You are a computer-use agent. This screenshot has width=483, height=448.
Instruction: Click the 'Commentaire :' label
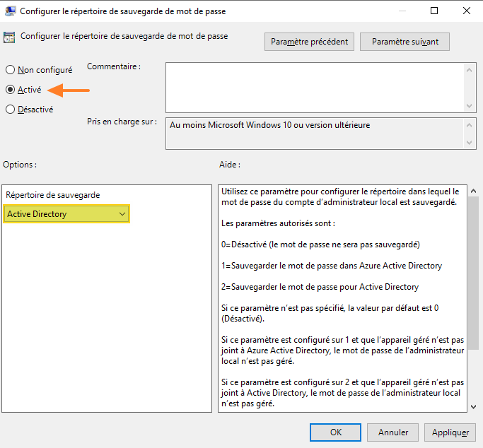click(x=114, y=66)
